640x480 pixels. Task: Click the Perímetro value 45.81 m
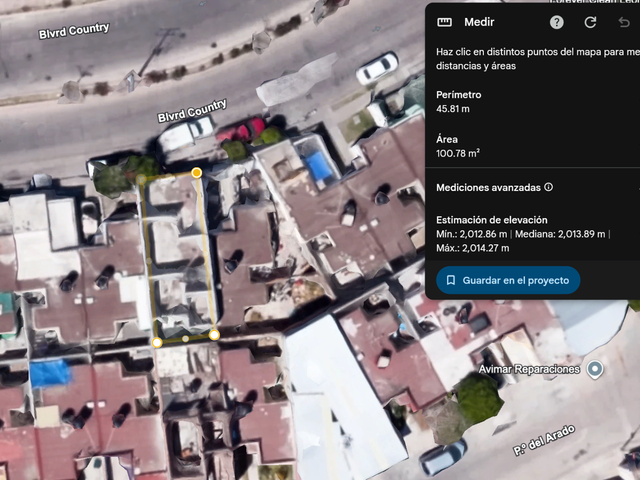coord(453,109)
